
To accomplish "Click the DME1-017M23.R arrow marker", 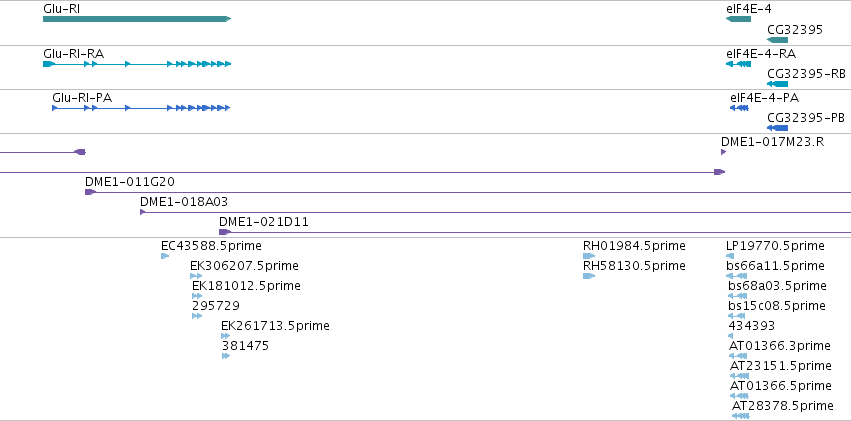I will coord(723,152).
